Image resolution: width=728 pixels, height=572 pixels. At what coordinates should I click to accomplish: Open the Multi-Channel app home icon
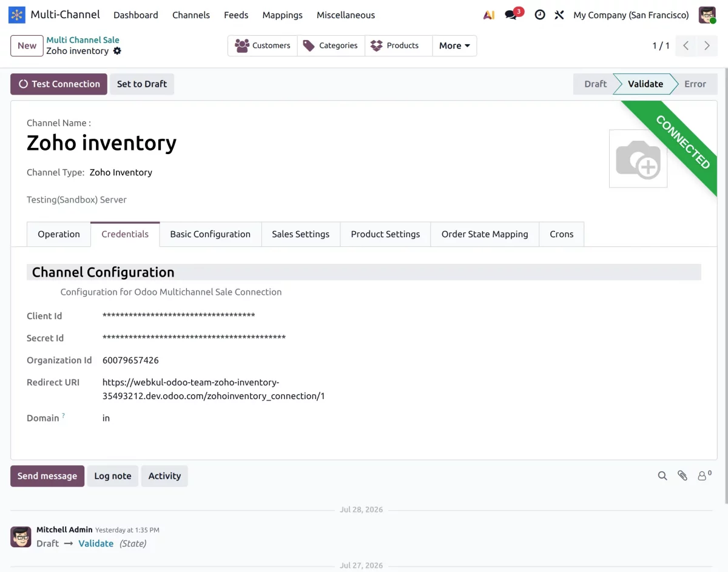pos(17,15)
